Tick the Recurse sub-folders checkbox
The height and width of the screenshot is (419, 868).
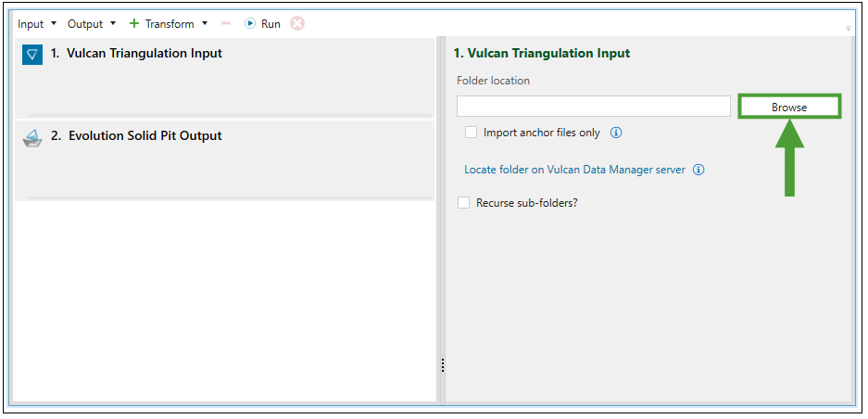[x=464, y=202]
